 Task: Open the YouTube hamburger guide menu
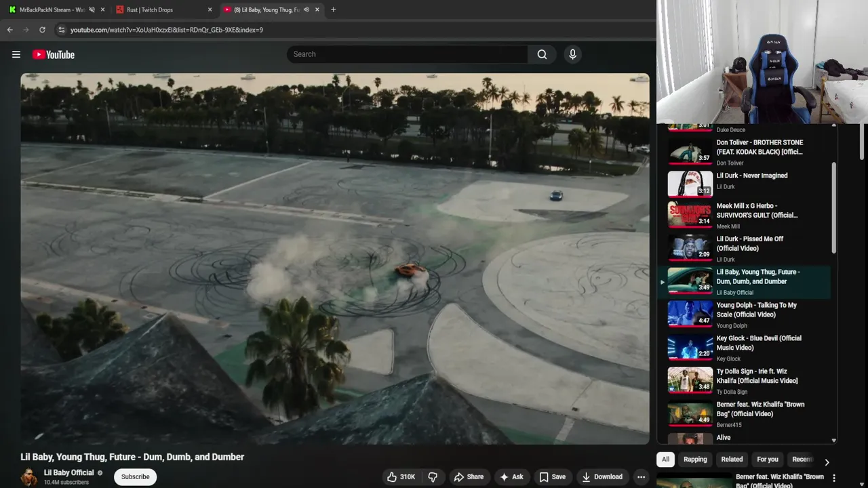tap(16, 54)
